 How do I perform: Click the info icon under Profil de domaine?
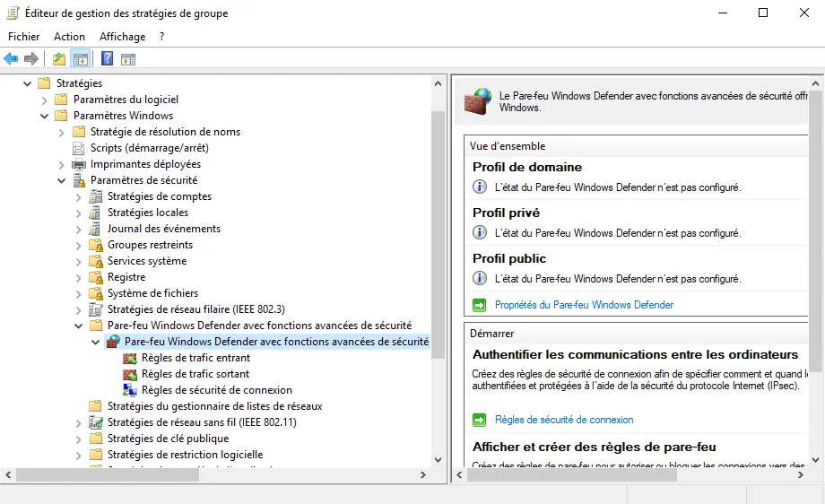[x=480, y=187]
